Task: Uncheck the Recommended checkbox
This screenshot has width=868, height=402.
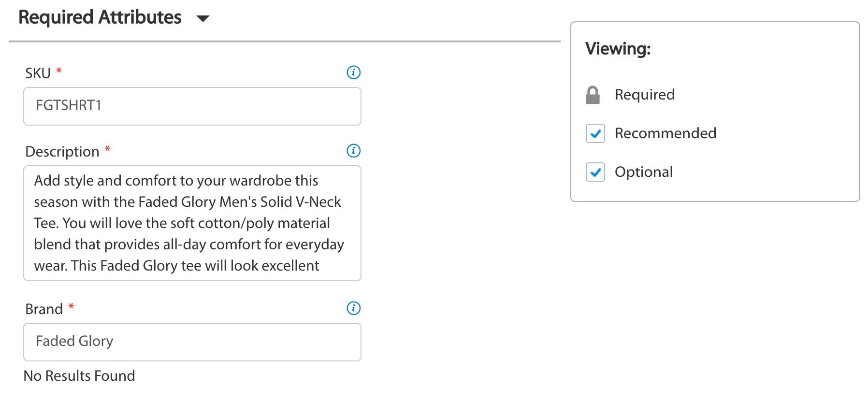Action: pyautogui.click(x=595, y=133)
